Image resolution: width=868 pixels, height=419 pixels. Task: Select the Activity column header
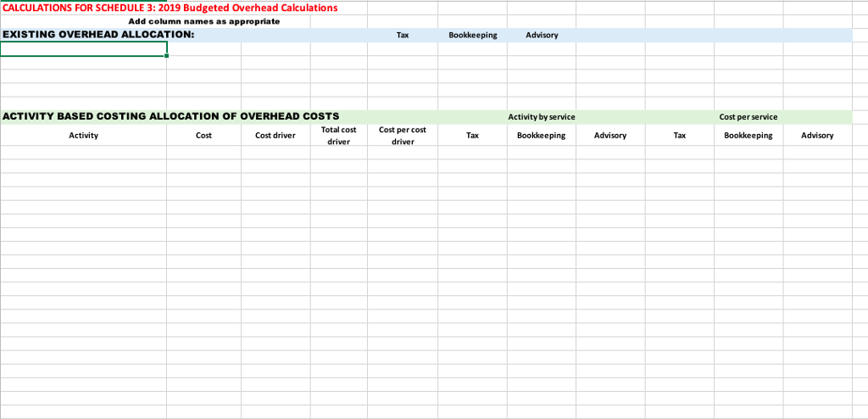coord(84,135)
